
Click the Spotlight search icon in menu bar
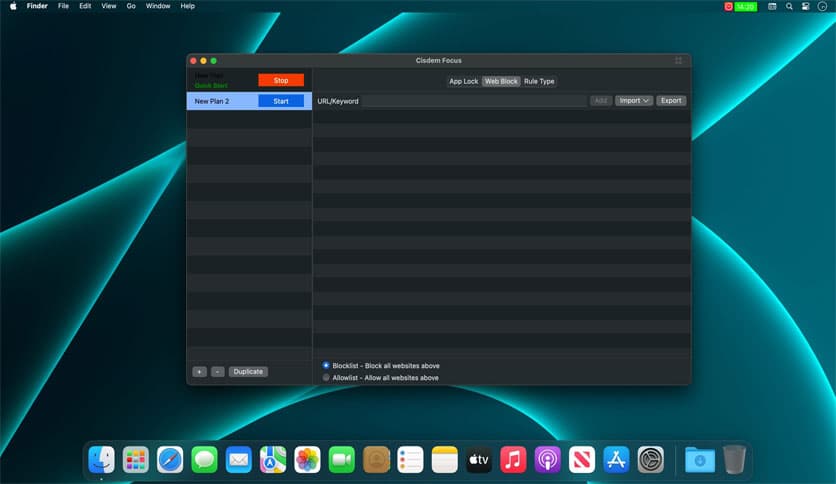[x=789, y=6]
